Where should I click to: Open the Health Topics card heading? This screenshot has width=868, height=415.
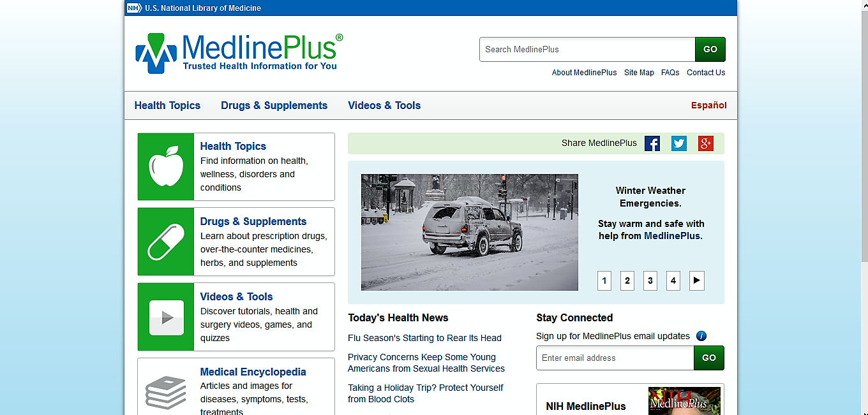(233, 147)
